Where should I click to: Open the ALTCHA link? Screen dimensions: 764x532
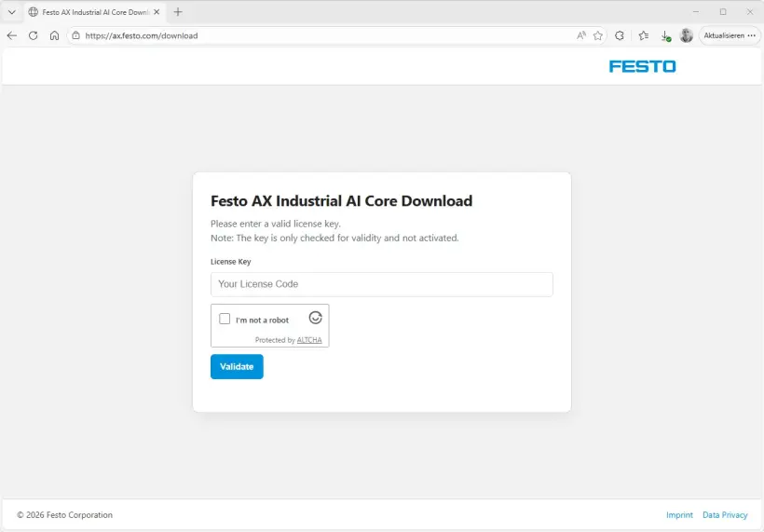coord(309,340)
